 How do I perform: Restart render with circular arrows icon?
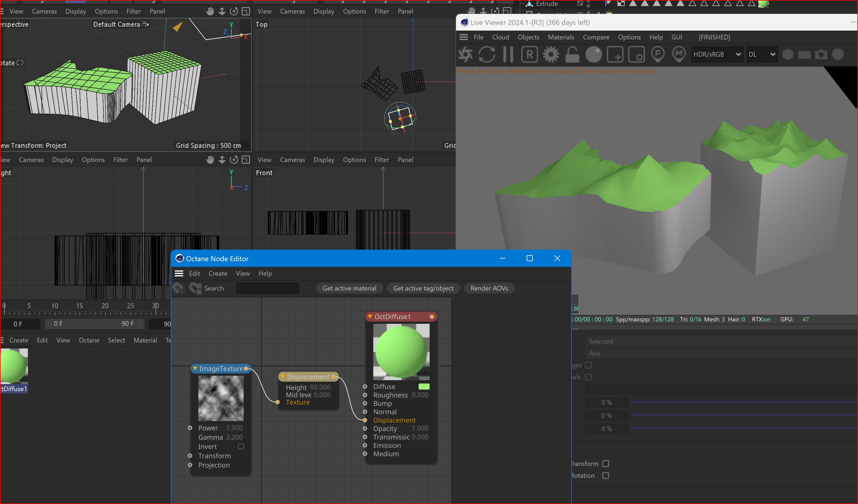click(487, 54)
